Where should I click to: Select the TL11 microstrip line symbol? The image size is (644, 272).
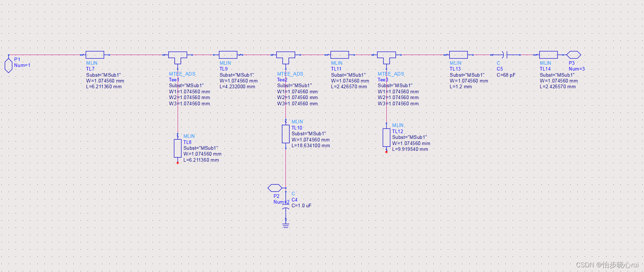(340, 55)
